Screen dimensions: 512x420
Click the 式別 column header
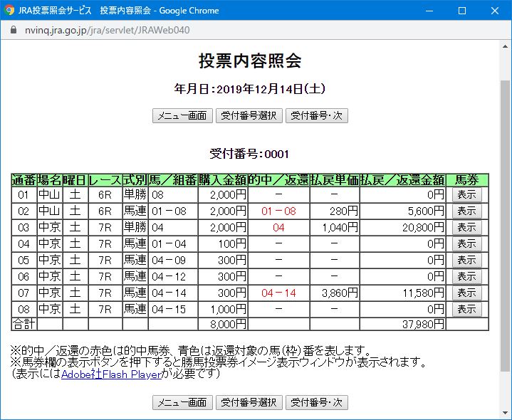[135, 180]
